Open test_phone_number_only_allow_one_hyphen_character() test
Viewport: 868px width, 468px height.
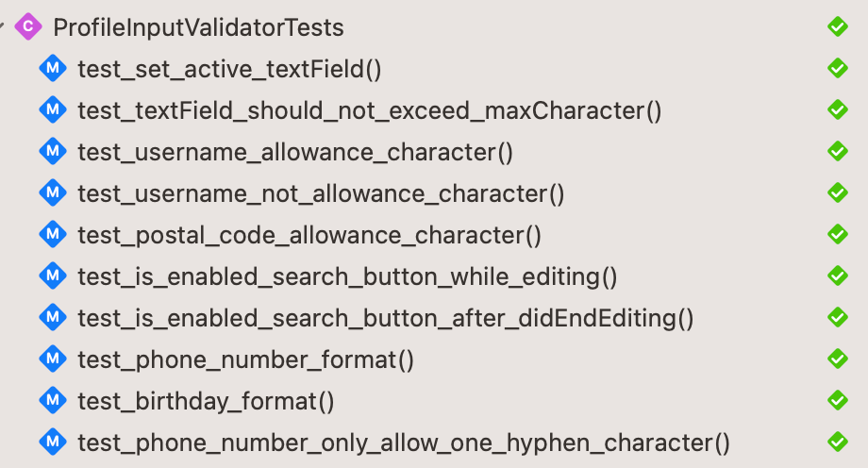[x=403, y=443]
